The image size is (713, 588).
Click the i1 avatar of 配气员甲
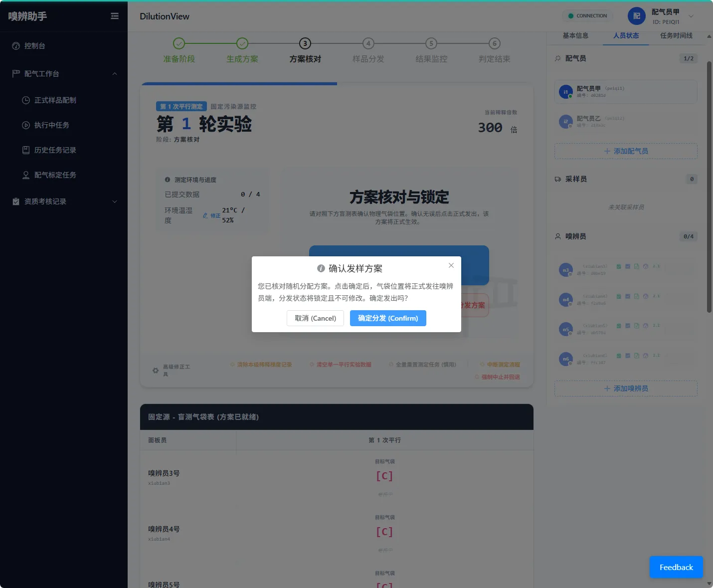tap(566, 92)
